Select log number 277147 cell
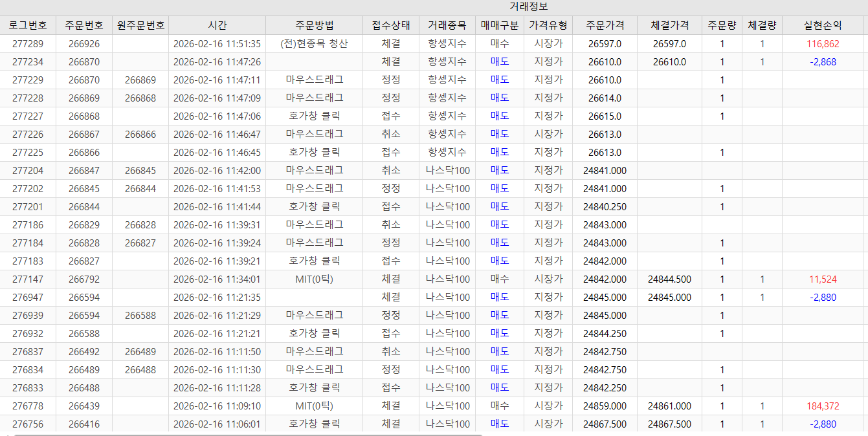This screenshot has height=436, width=868. click(x=28, y=279)
